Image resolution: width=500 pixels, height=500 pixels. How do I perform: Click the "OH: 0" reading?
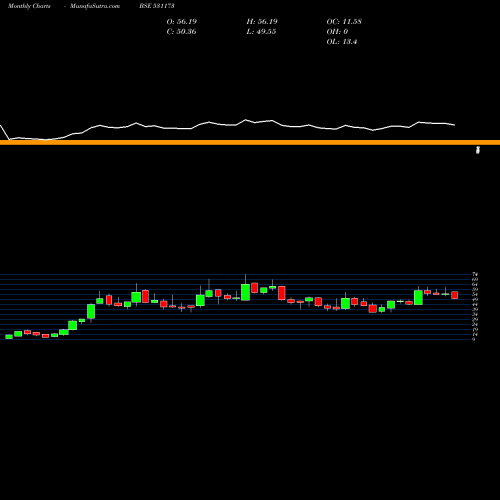[337, 31]
